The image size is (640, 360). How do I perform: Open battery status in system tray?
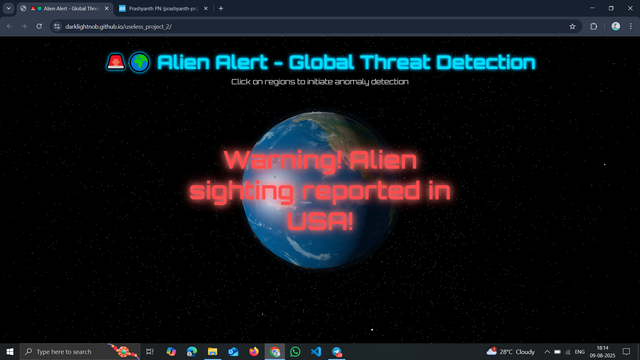[x=557, y=352]
